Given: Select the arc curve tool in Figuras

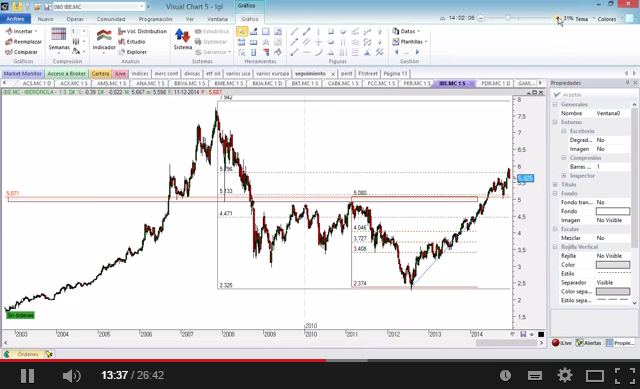Looking at the screenshot, I should point(318,52).
